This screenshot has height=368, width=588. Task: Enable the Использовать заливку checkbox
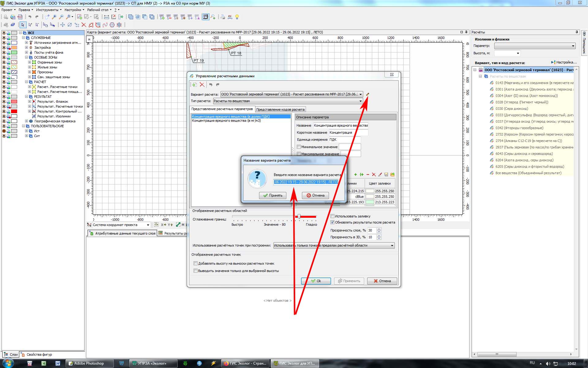(332, 216)
